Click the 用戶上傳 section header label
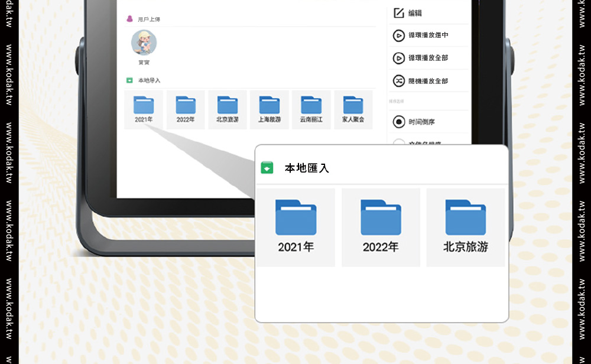Screen dimensions: 591x364 click(149, 19)
